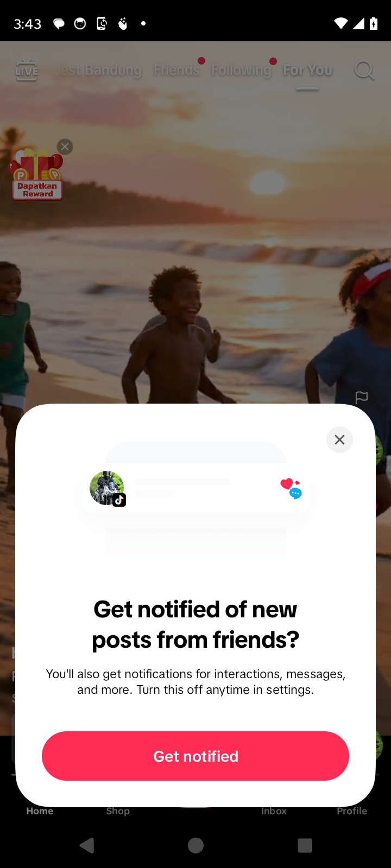This screenshot has width=391, height=868.
Task: Tap the report flag icon
Action: (x=362, y=398)
